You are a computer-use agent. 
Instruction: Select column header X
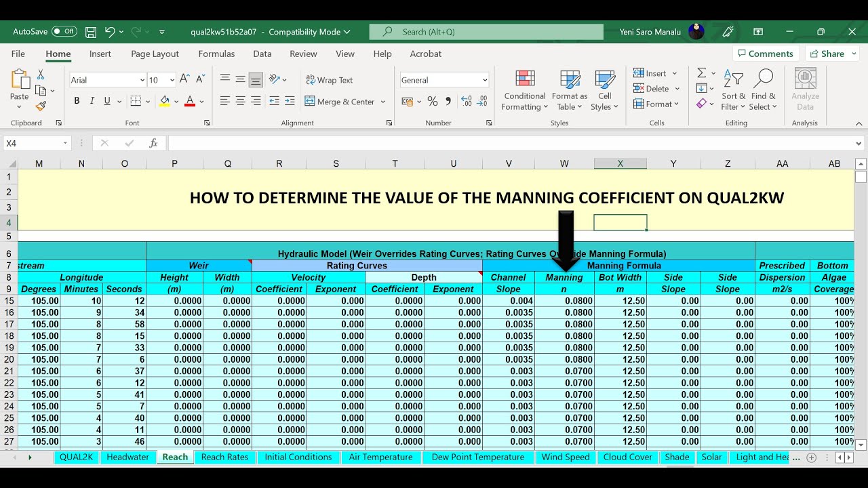pos(620,163)
